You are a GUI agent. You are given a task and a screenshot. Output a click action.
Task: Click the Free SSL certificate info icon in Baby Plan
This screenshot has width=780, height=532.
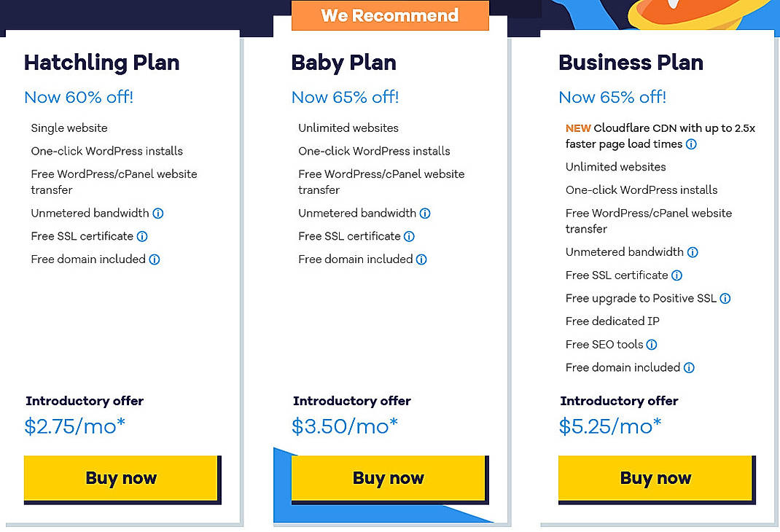pyautogui.click(x=408, y=236)
